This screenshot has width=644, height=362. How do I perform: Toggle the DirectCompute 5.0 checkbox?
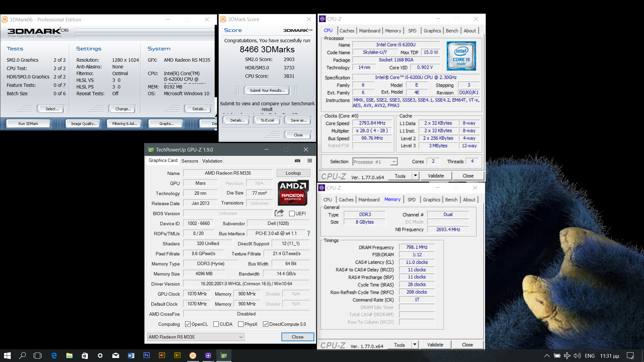tap(266, 324)
